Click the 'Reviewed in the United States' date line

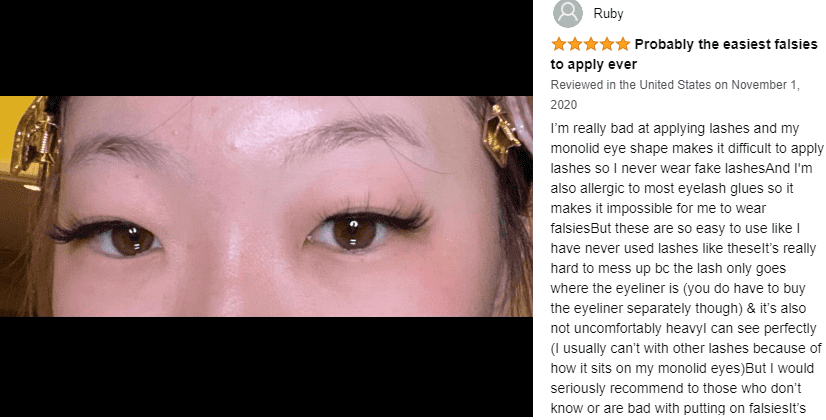[x=675, y=85]
